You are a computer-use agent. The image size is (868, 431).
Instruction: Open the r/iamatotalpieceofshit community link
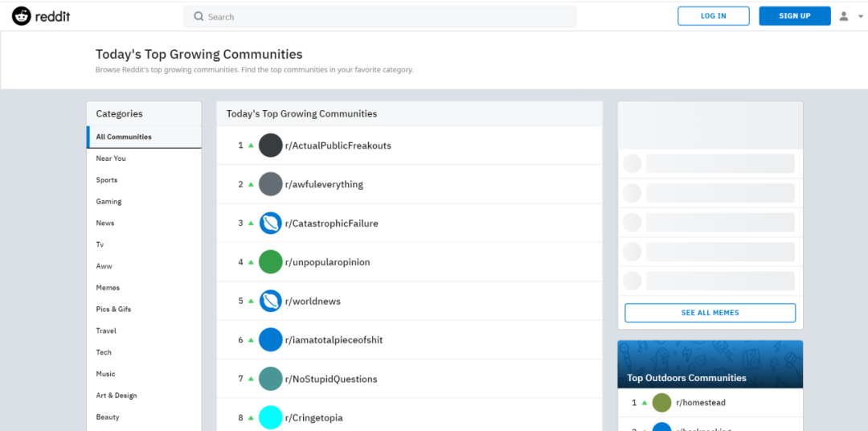pos(334,340)
